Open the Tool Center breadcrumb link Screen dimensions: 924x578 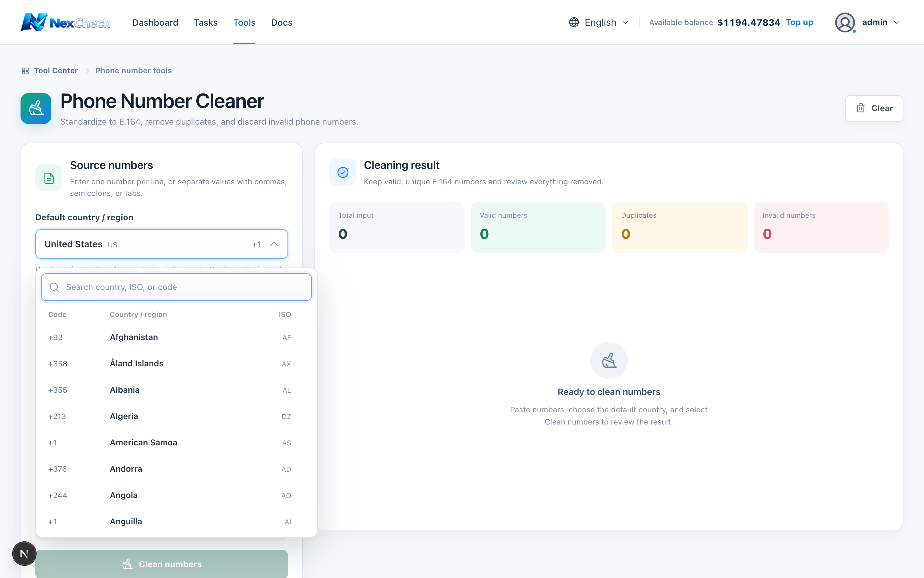pyautogui.click(x=56, y=71)
